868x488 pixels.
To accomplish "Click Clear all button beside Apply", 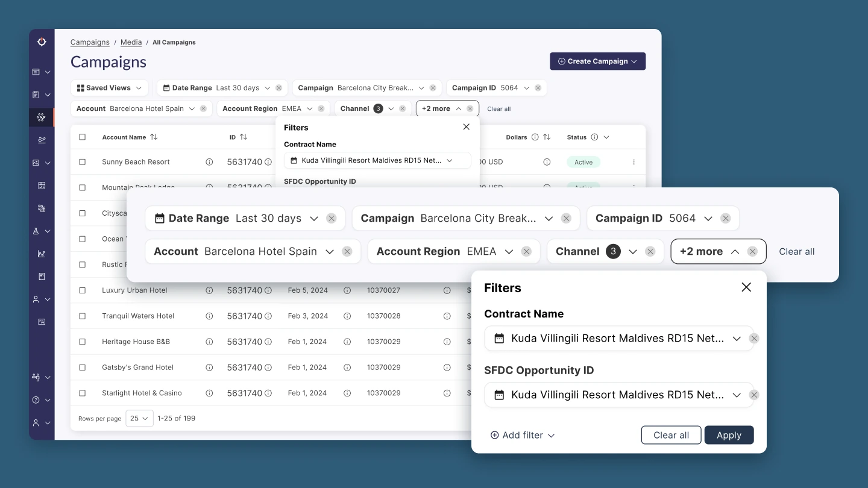I will (x=671, y=435).
